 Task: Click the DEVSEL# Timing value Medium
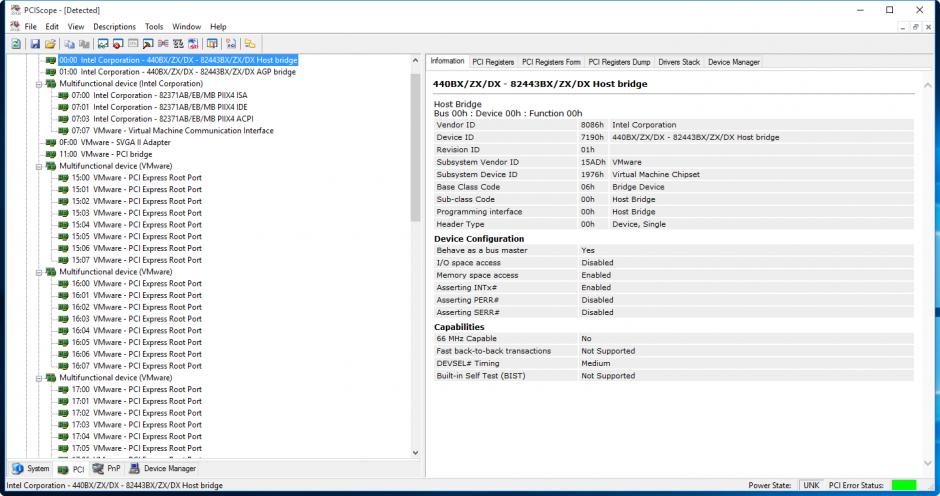pos(595,363)
